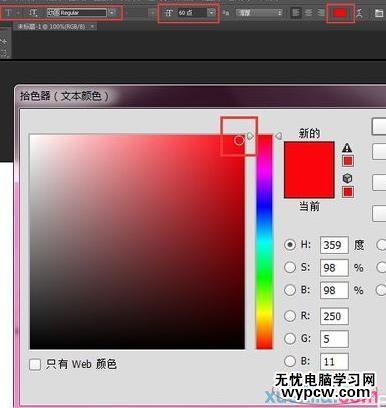Align text right in the options bar
The width and height of the screenshot is (386, 408).
coord(321,13)
